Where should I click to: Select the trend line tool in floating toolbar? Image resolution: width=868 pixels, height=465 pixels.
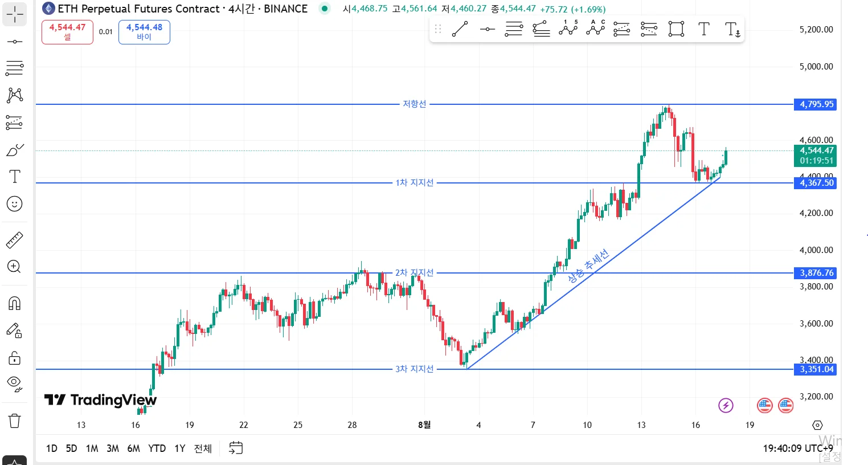click(460, 29)
